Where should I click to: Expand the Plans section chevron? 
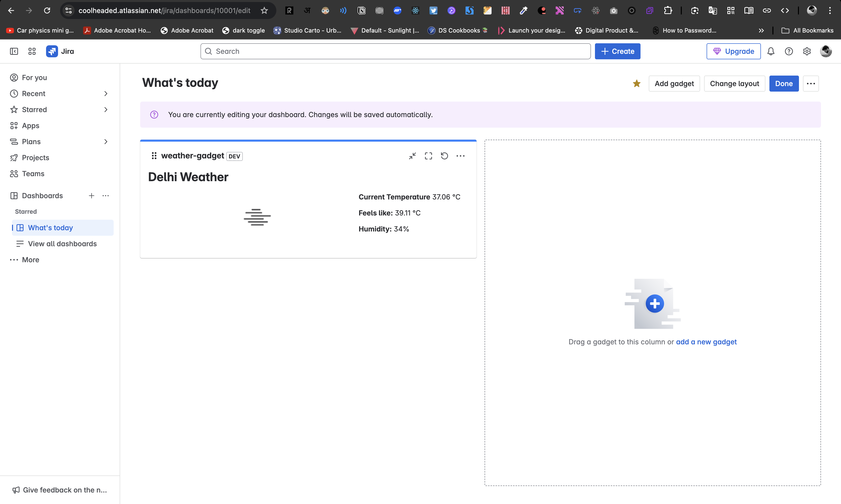[106, 142]
